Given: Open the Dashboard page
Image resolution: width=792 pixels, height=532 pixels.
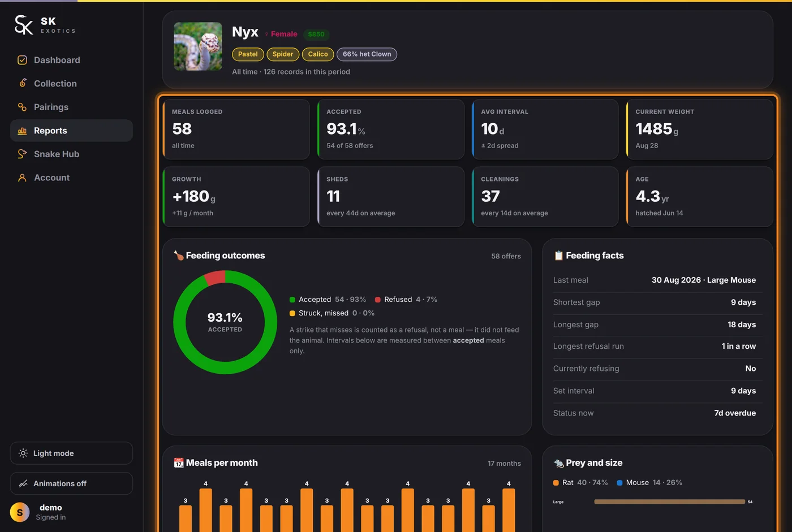Looking at the screenshot, I should (x=71, y=60).
